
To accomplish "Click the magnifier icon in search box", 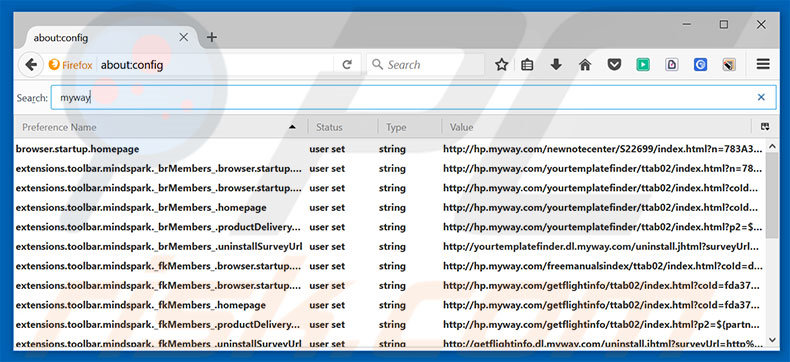I will (x=377, y=64).
